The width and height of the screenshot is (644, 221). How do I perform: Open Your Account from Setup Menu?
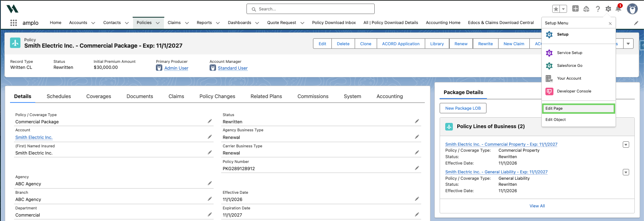pyautogui.click(x=578, y=78)
